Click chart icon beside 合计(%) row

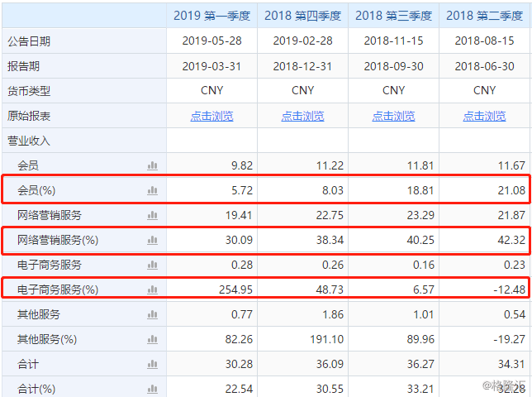152,389
